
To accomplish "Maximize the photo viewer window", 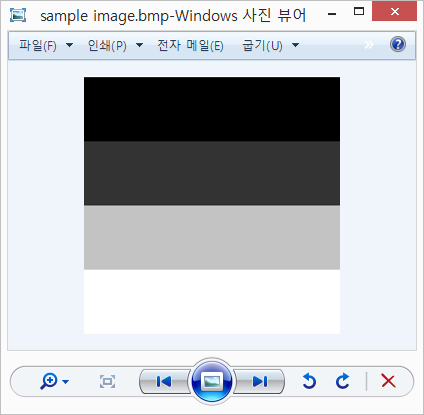I will (359, 12).
